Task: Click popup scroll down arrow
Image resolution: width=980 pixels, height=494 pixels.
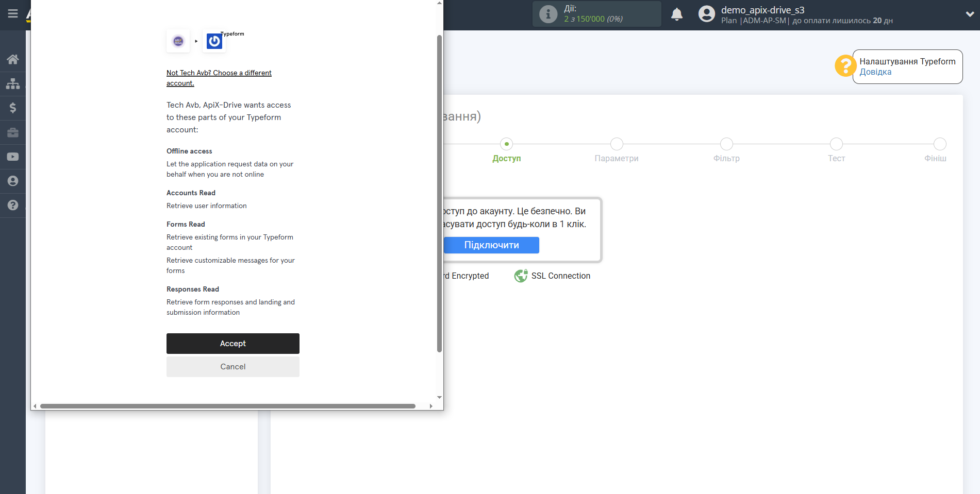Action: click(x=439, y=397)
